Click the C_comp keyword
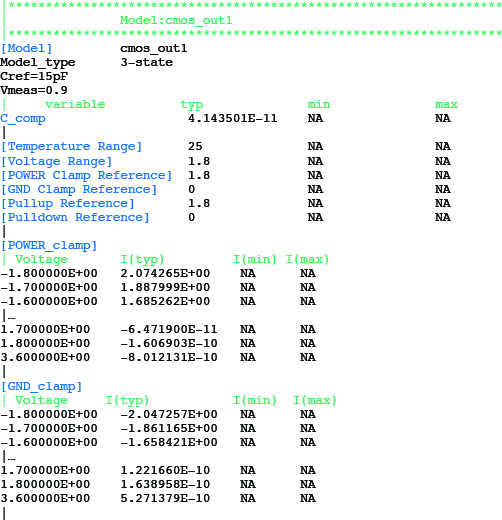Screen dimensions: 502x520 click(23, 119)
